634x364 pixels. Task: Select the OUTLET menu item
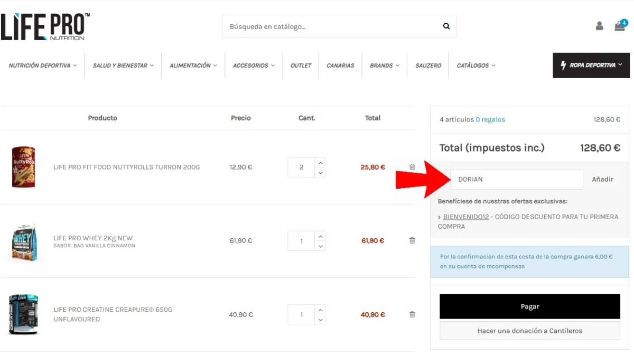coord(301,65)
